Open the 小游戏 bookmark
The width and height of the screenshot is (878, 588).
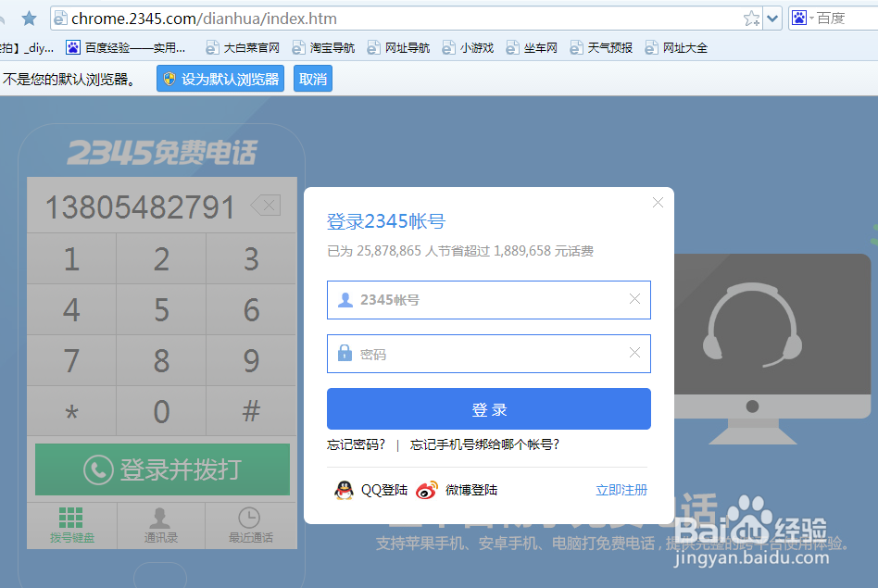(468, 47)
